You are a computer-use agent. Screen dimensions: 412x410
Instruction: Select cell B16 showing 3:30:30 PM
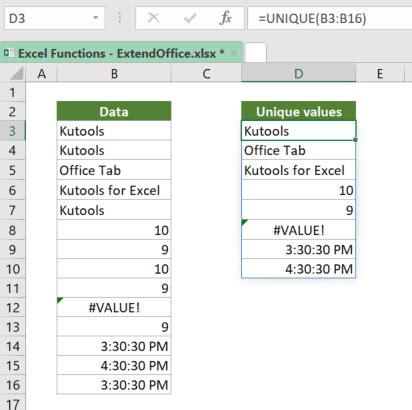tap(114, 385)
